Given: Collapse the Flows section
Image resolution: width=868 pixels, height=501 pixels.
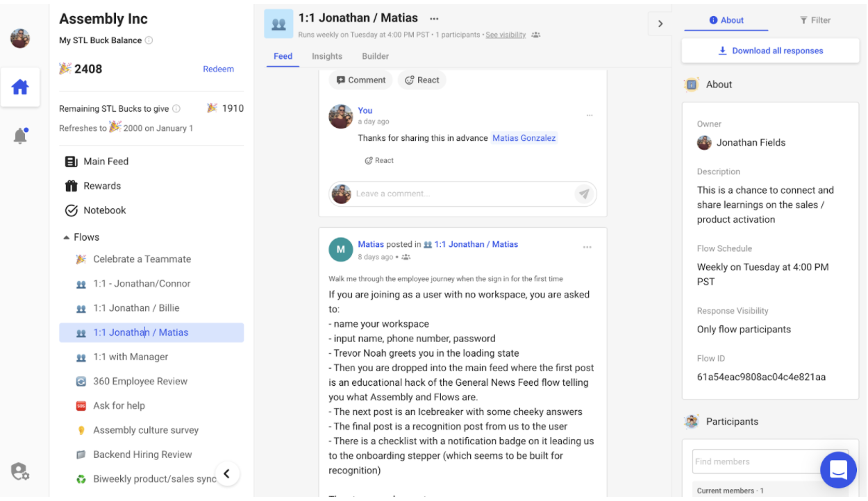Looking at the screenshot, I should pos(81,237).
